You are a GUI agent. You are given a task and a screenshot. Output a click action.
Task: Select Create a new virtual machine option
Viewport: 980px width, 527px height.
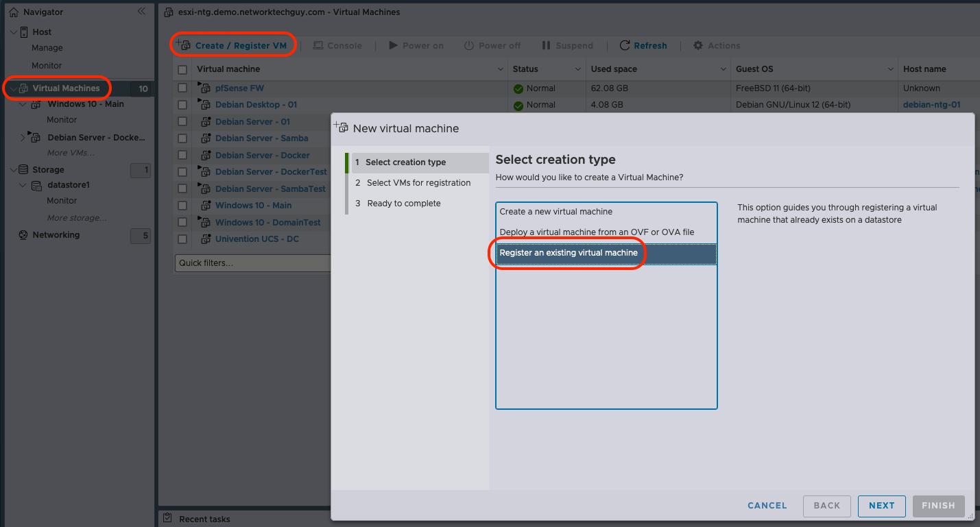click(556, 212)
